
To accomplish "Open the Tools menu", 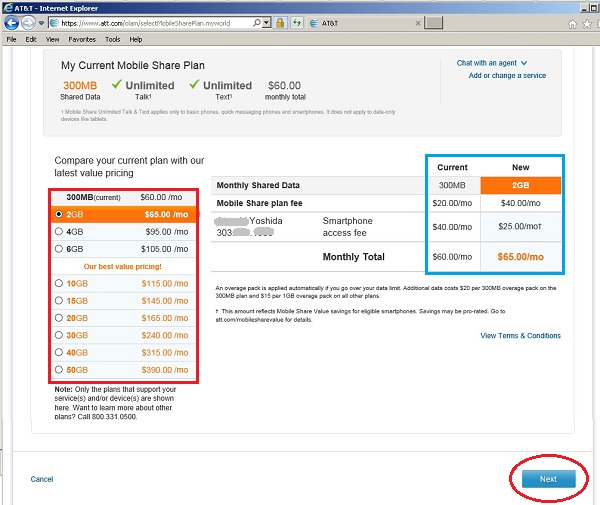I will [113, 39].
